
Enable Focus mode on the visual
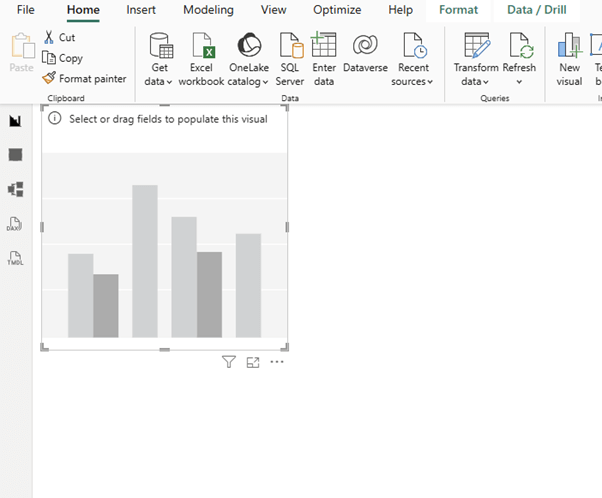coord(253,362)
